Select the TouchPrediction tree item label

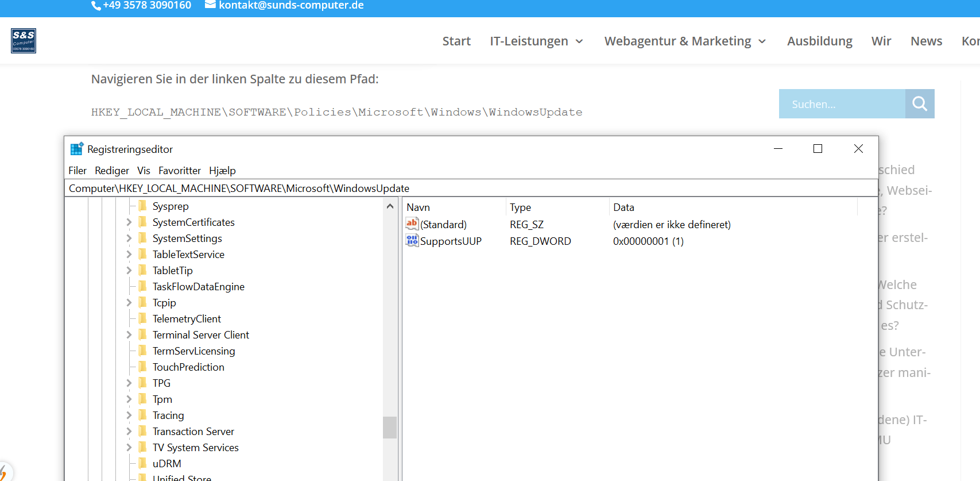188,367
